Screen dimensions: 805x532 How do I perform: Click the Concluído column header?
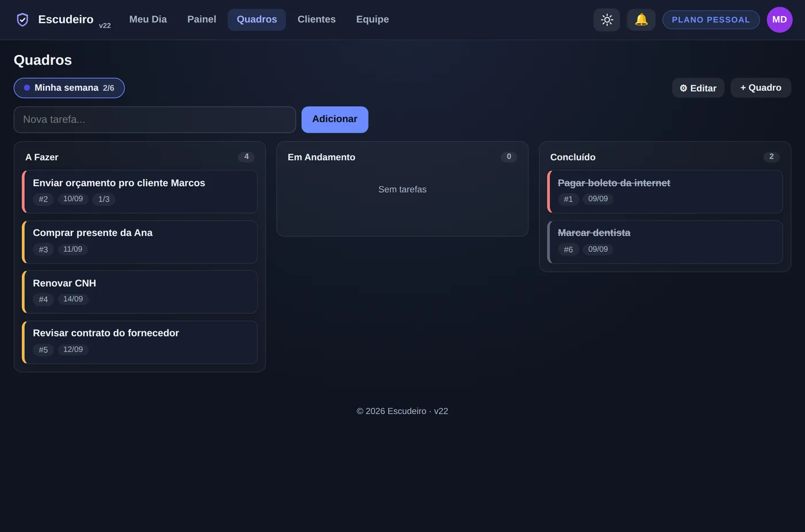573,157
